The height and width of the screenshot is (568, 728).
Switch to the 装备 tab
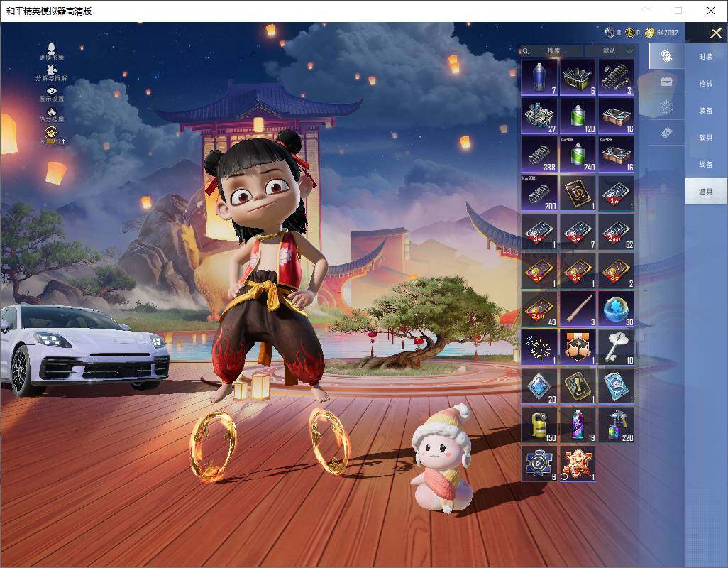point(706,111)
